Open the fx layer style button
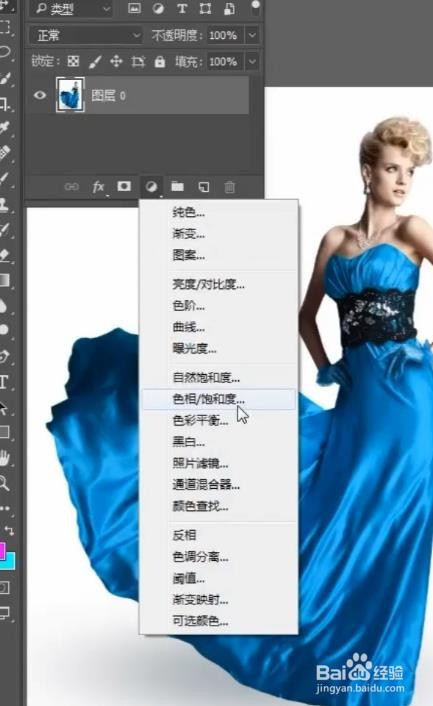 [98, 187]
